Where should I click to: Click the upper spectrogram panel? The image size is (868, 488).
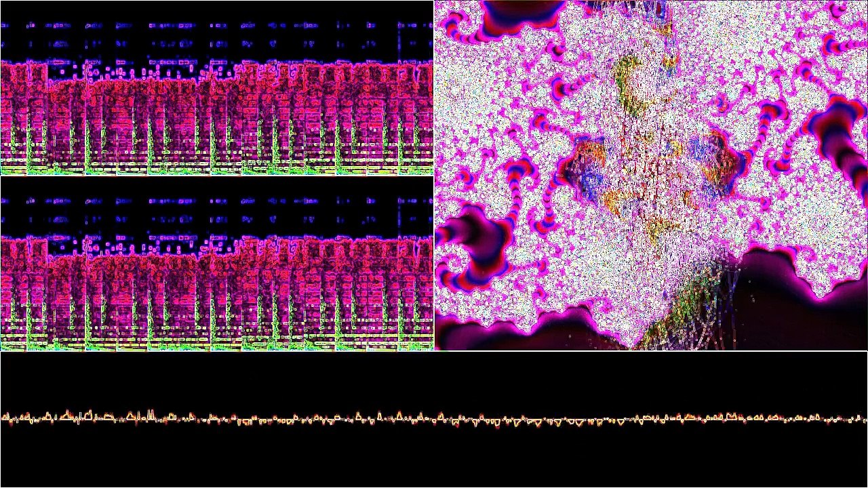point(216,88)
